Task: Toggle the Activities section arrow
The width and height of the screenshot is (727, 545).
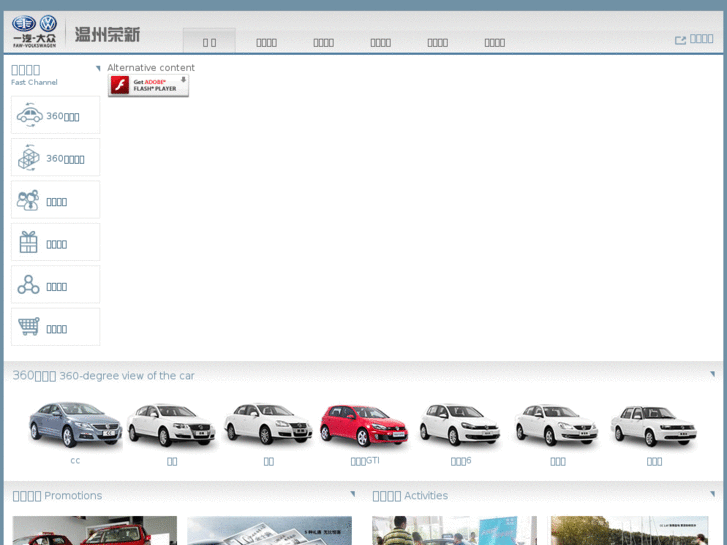Action: click(x=712, y=494)
